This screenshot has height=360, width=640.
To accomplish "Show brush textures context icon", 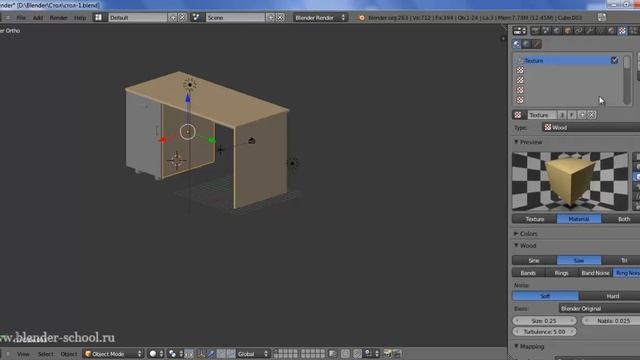I will pyautogui.click(x=537, y=44).
